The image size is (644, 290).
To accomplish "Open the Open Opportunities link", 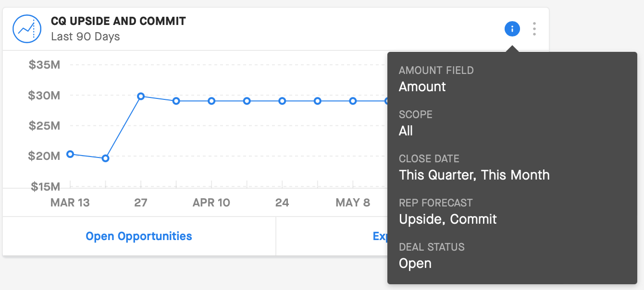I will (x=139, y=236).
